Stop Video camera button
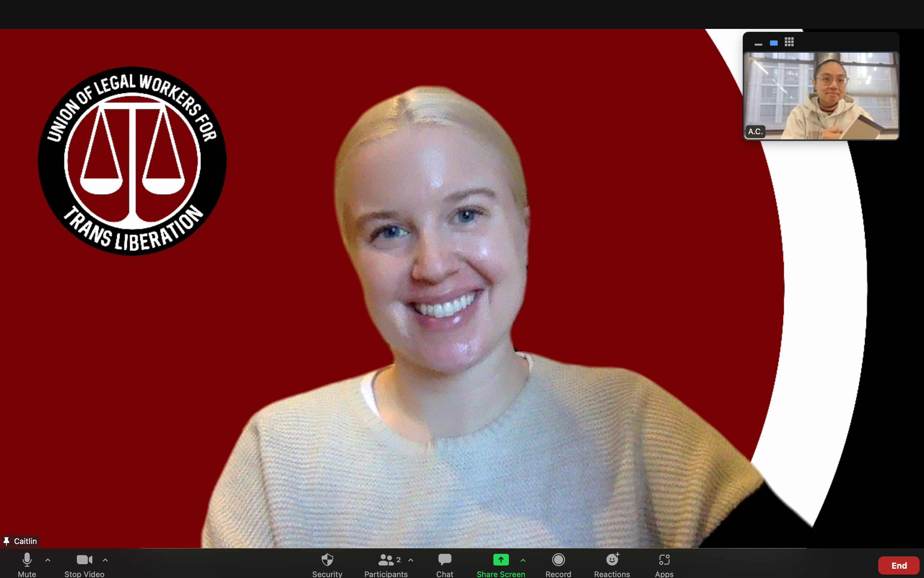Viewport: 924px width, 578px height. click(x=84, y=565)
